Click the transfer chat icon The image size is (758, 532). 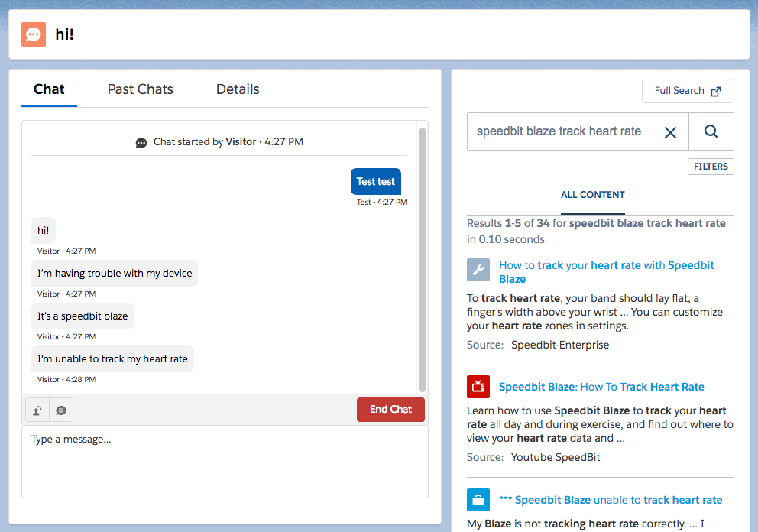37,410
